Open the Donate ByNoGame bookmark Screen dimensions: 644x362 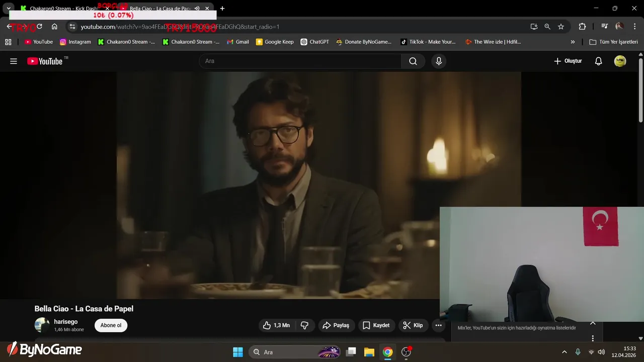(364, 42)
